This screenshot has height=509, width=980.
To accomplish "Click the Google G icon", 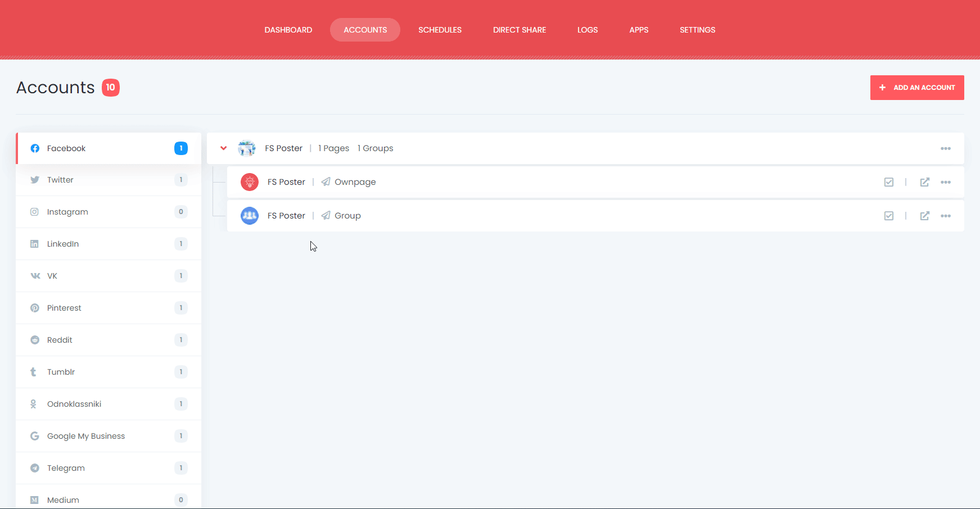I will (x=35, y=436).
